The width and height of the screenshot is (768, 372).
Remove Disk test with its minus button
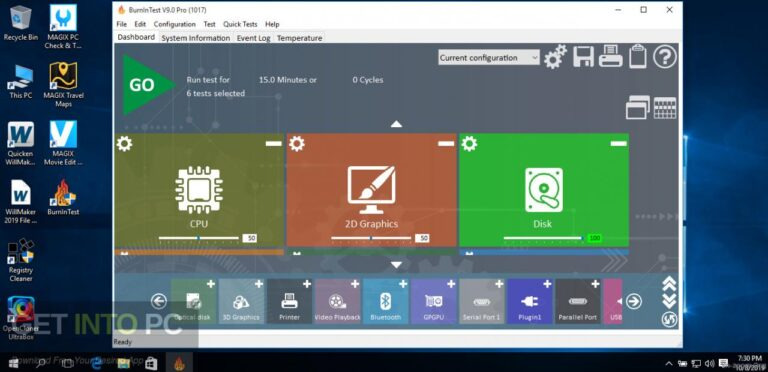[618, 143]
